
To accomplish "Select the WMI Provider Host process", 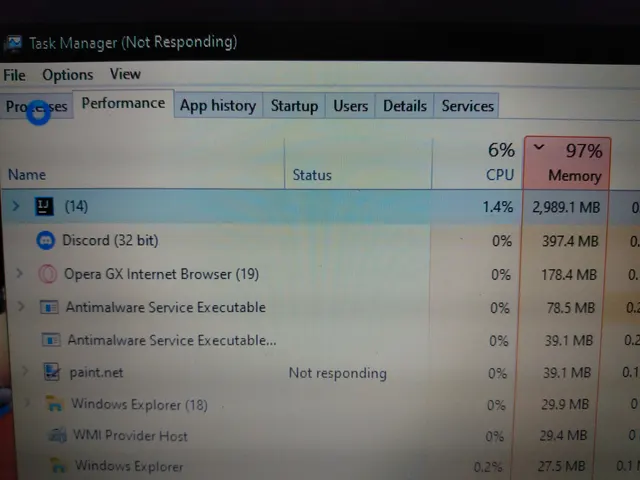I will pyautogui.click(x=130, y=436).
